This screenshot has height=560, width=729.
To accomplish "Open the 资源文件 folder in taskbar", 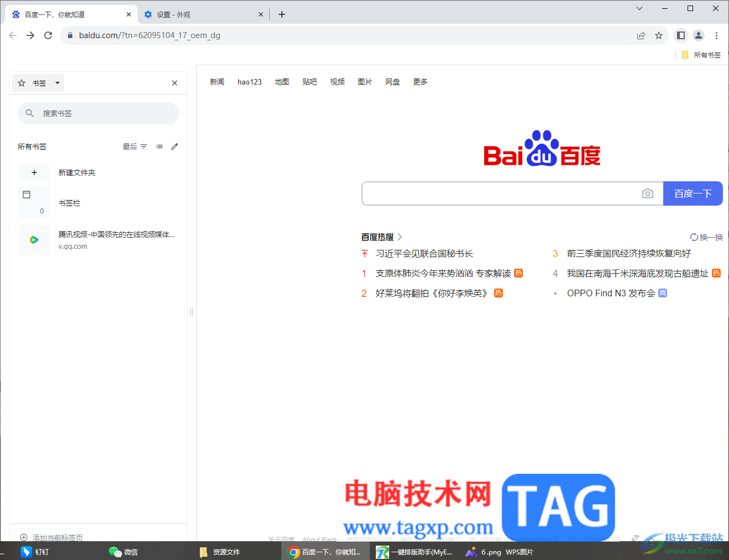I will coord(219,552).
